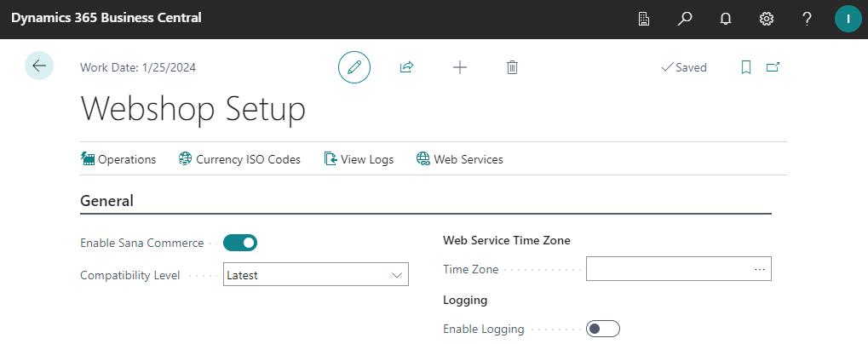
Task: Click the Compatibility Level label
Action: (x=130, y=275)
